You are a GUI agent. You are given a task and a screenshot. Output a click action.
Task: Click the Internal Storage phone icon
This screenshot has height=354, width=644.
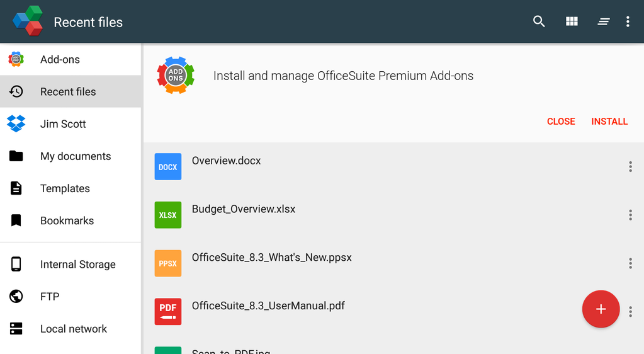pos(16,264)
